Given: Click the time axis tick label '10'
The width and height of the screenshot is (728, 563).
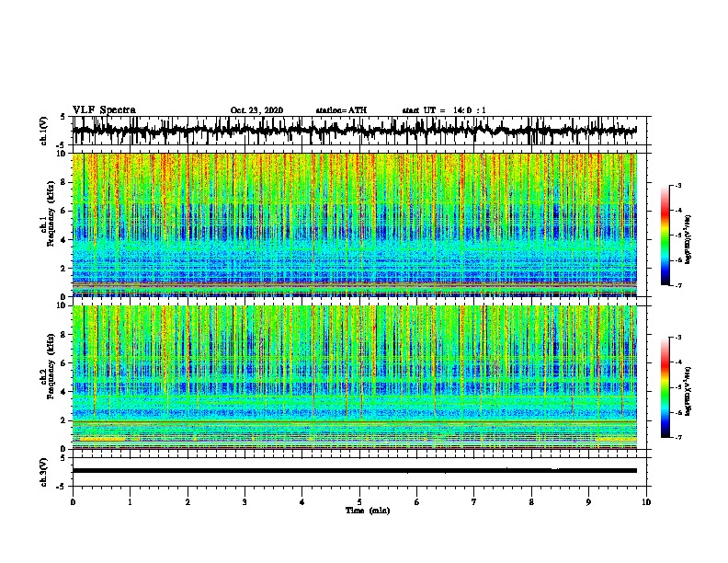Looking at the screenshot, I should pos(646,502).
